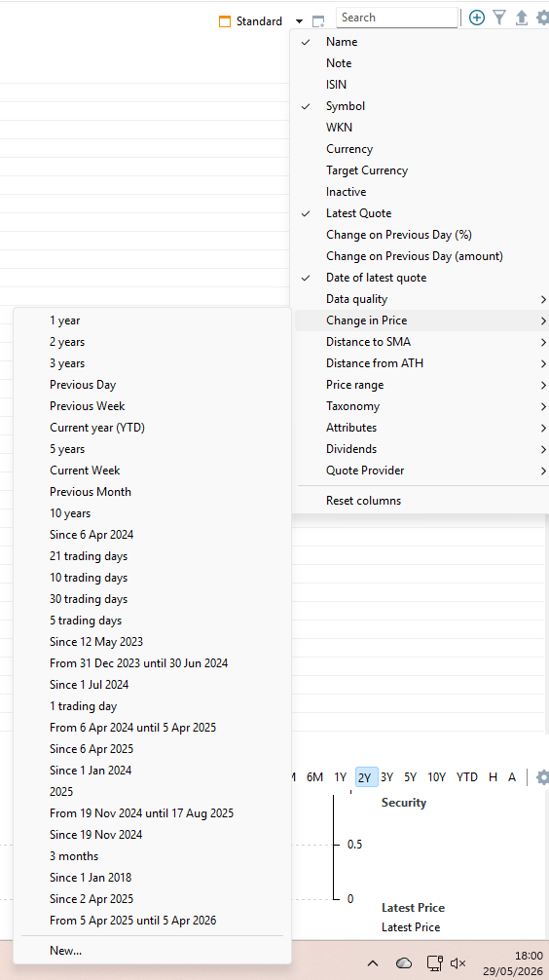The width and height of the screenshot is (549, 980).
Task: Switch chart range to 3Y
Action: 387,776
